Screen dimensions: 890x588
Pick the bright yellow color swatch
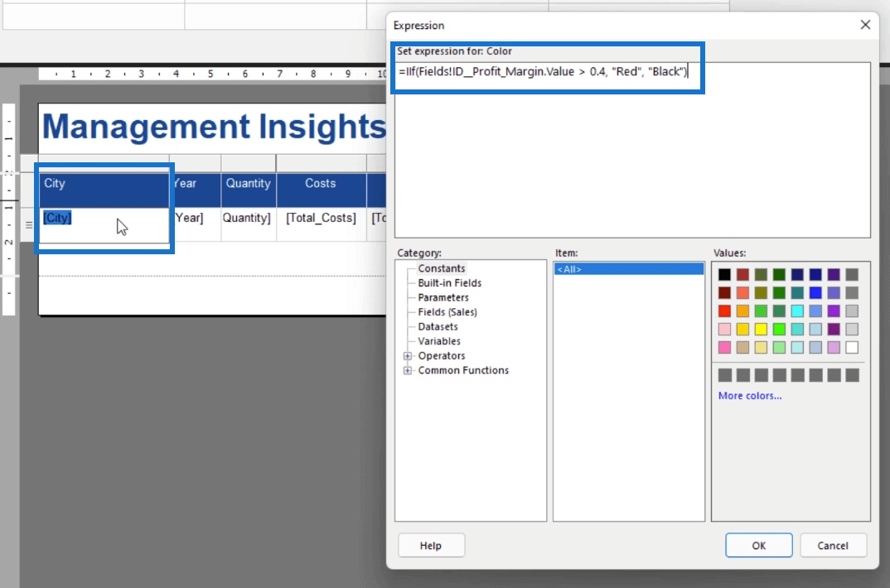coord(761,329)
